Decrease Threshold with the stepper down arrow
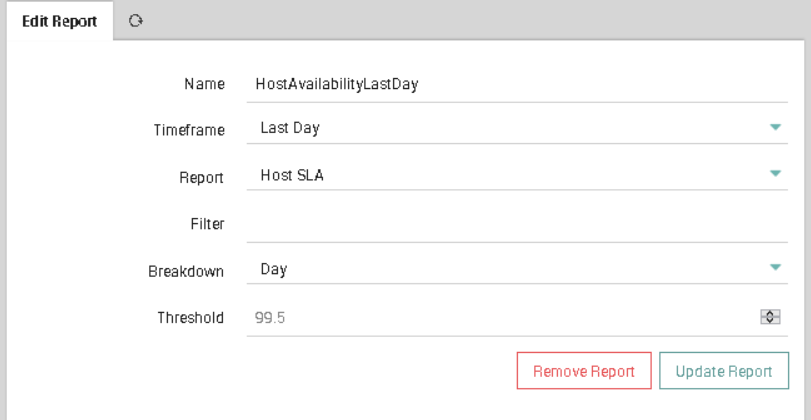811x420 pixels. [770, 320]
